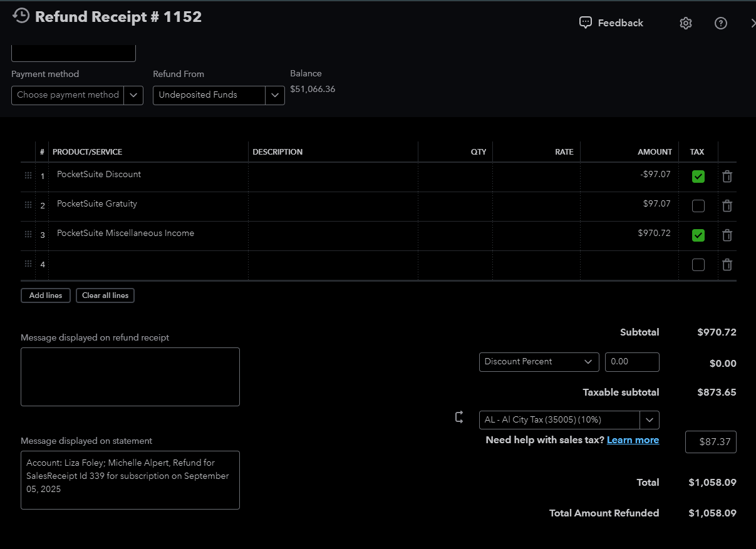Screen dimensions: 756x549
Task: Click Clear all lines button
Action: [105, 295]
